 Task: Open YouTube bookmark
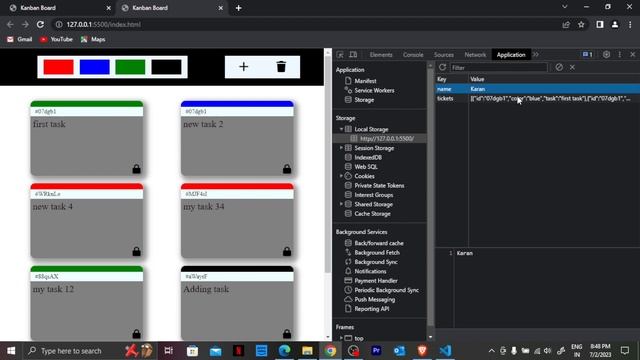56,39
